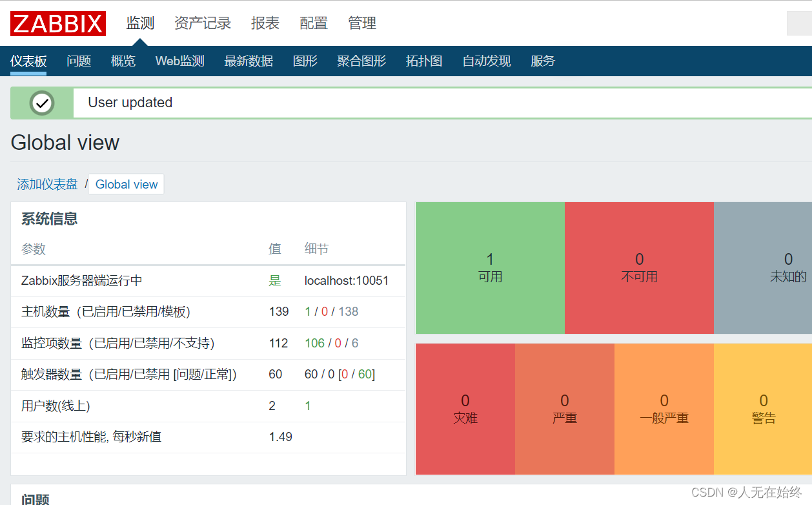Switch to the 聚合图形 tab
Viewport: 812px width, 505px height.
click(x=361, y=61)
